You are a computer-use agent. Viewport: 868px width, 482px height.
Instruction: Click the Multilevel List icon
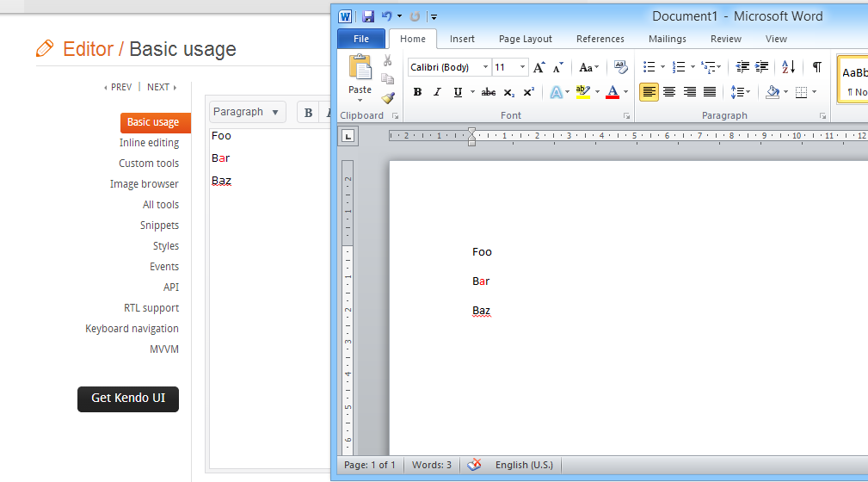click(708, 67)
